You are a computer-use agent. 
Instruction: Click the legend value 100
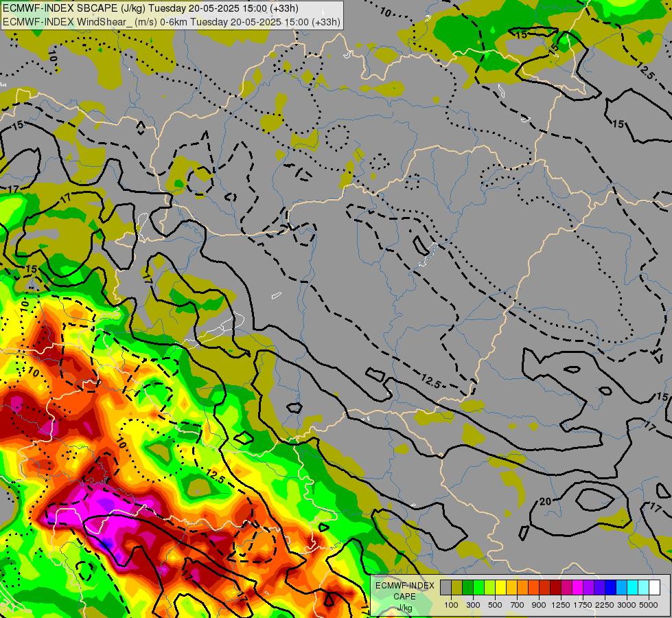pos(451,605)
